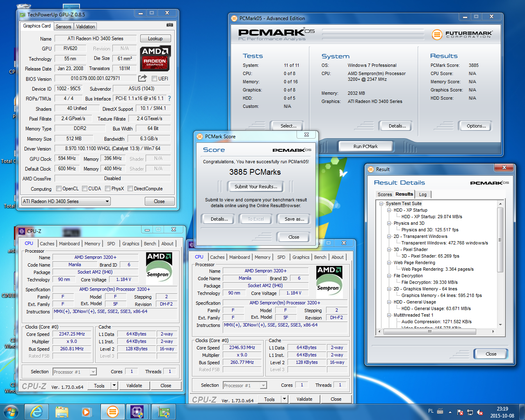The width and height of the screenshot is (525, 420).
Task: Select the Graphics Memory - 64 lines: 595.218 fps row
Action: tap(441, 295)
